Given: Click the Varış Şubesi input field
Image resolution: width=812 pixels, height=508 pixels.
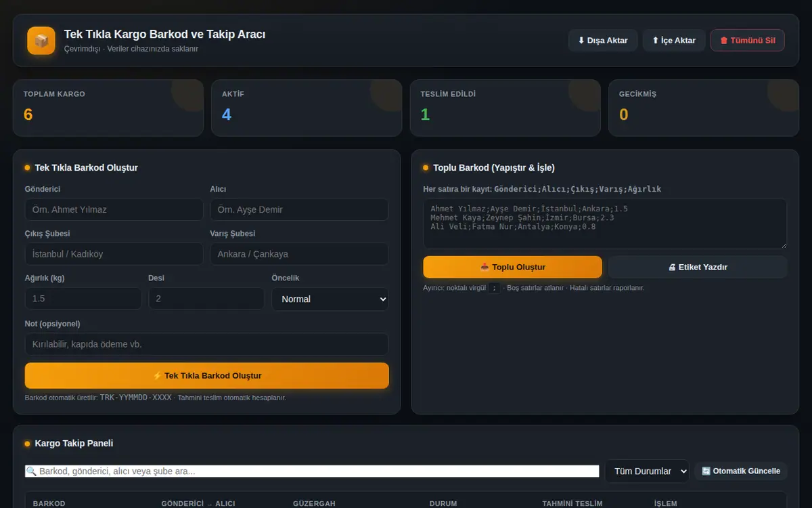Looking at the screenshot, I should point(299,254).
